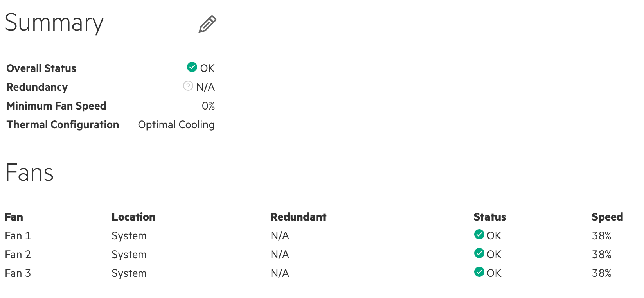644x298 pixels.
Task: Select the Fan 2 row name
Action: coord(18,255)
